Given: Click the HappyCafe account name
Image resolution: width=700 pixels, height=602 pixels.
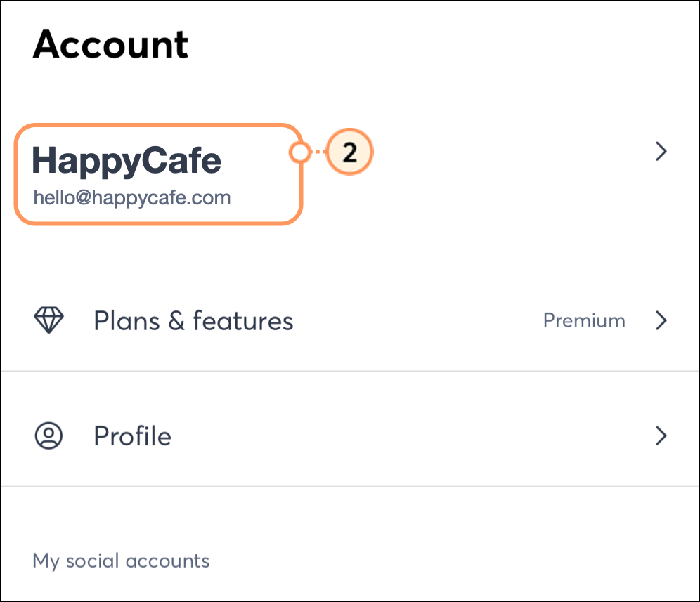Looking at the screenshot, I should pos(127,162).
